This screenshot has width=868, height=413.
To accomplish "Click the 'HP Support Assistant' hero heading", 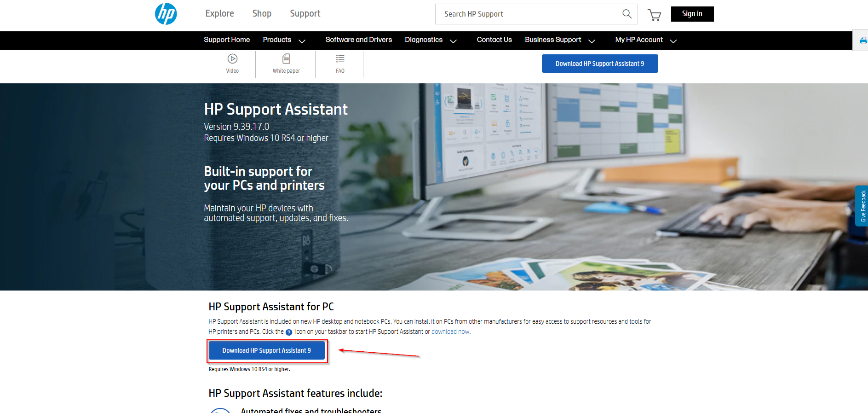I will [276, 110].
